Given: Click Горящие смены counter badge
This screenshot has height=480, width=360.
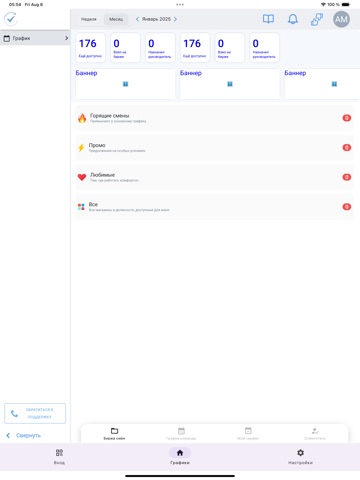Looking at the screenshot, I should [x=347, y=118].
